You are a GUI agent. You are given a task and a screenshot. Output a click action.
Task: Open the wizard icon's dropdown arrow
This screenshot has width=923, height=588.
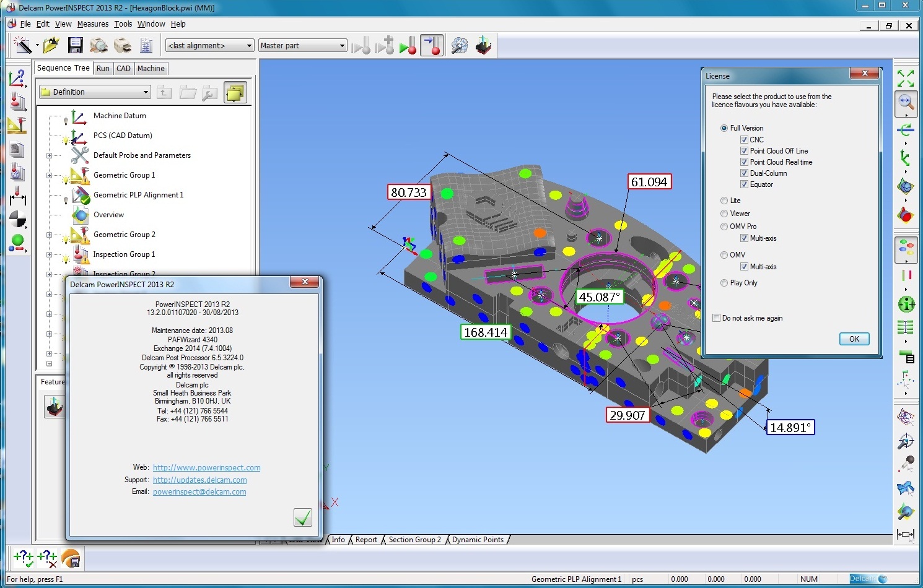pyautogui.click(x=37, y=45)
